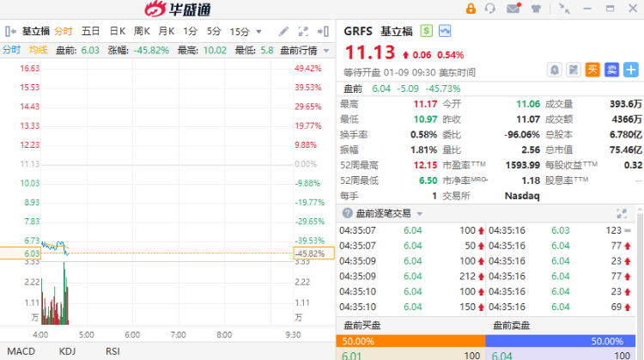Click the -45.82% marker on chart axis

(313, 253)
